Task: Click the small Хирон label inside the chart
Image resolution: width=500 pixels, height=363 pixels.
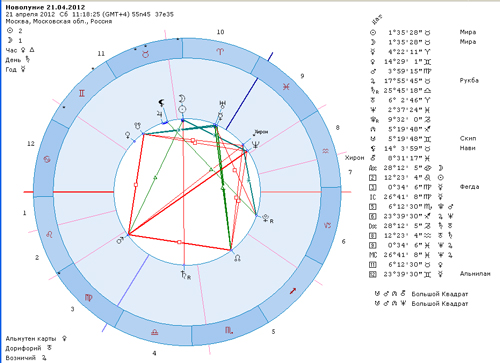Action: coord(261,132)
